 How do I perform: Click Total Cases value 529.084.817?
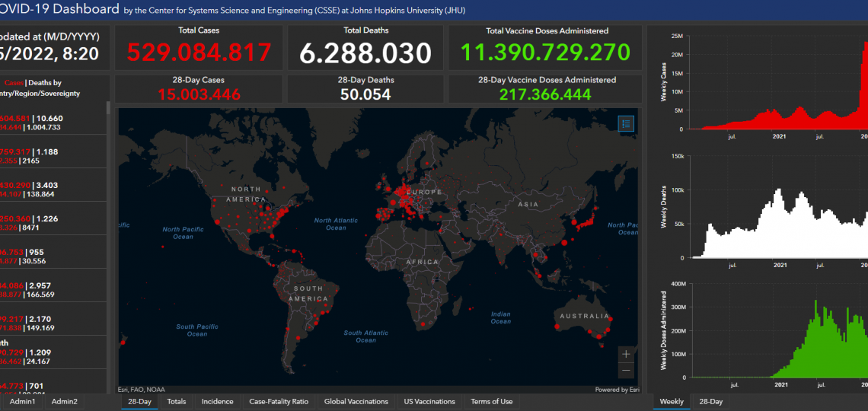[199, 53]
